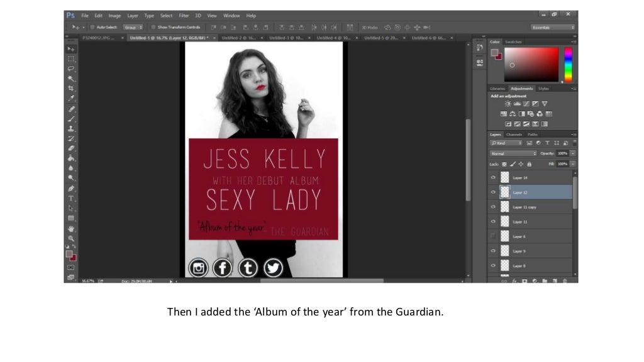Open the Auto-Select Group dropdown

(x=133, y=27)
